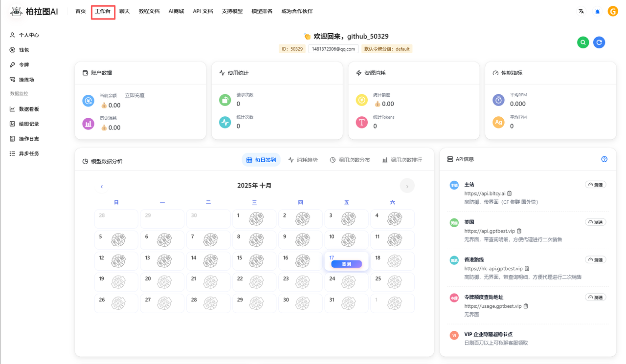Click the 签到 button on October 17

346,264
